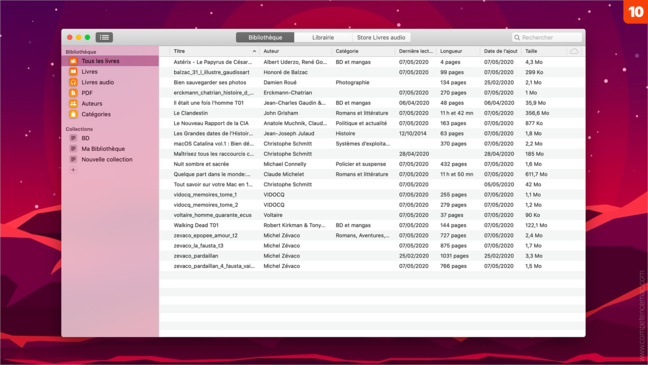
Task: Sort by the Dernière lecture column header
Action: click(415, 51)
